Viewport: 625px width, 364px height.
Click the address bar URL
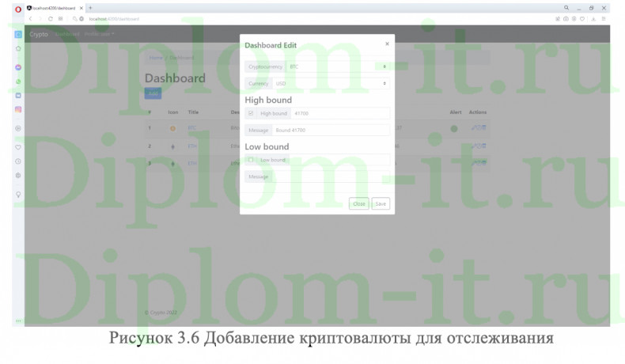tap(114, 19)
